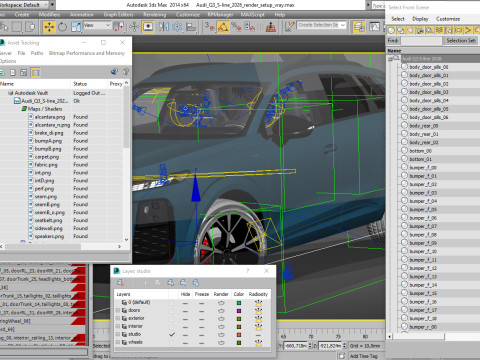Screen dimensions: 480x360
Task: Toggle Hide for the 0 (default) layer
Action: pos(185,303)
